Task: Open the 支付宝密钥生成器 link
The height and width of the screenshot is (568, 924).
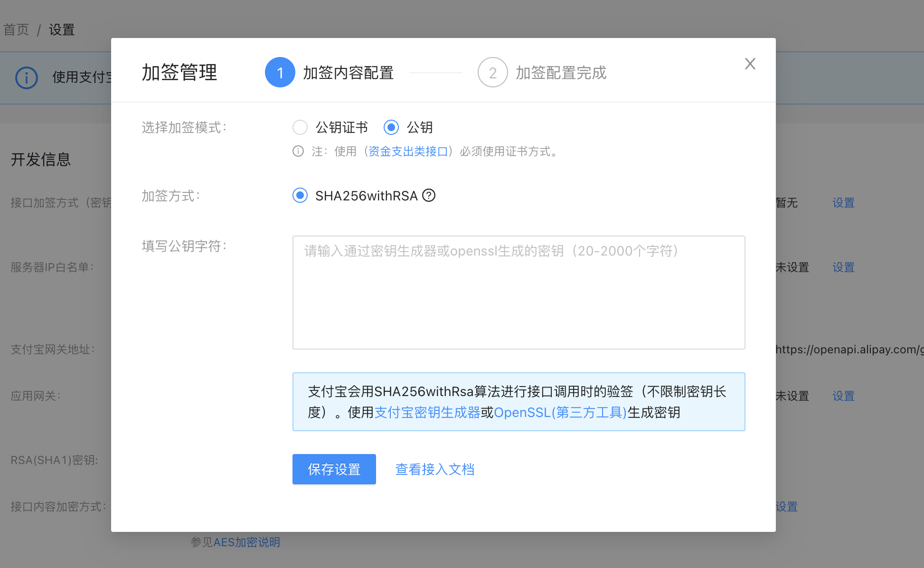Action: click(427, 412)
